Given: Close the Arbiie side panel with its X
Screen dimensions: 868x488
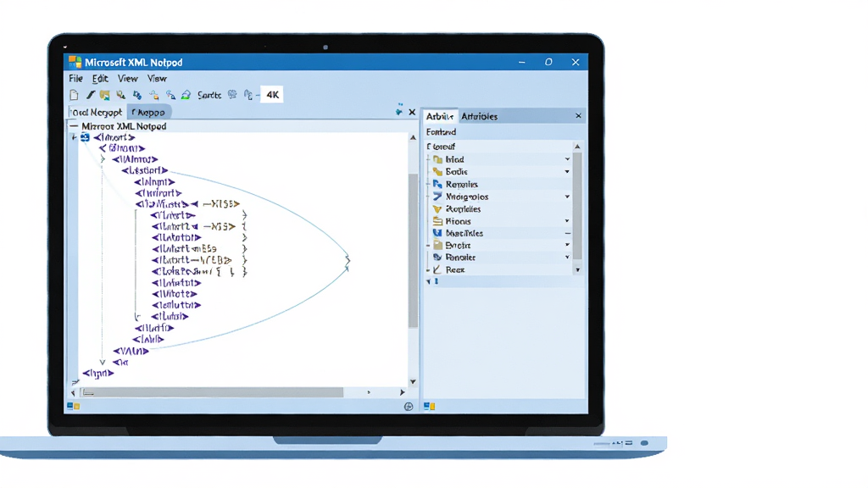Looking at the screenshot, I should point(578,115).
